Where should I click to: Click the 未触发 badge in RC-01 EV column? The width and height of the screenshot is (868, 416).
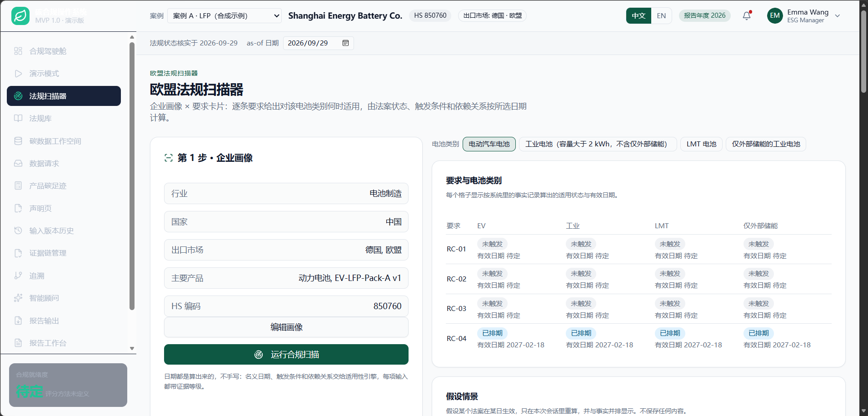point(492,244)
